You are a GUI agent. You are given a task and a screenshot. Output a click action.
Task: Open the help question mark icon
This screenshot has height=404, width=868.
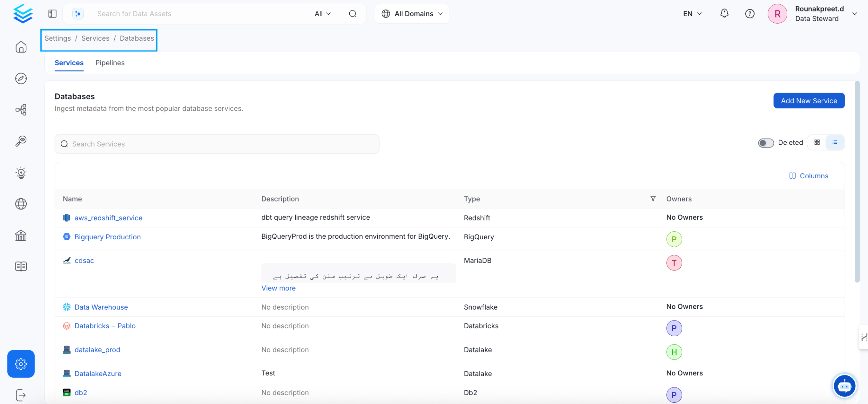point(750,13)
